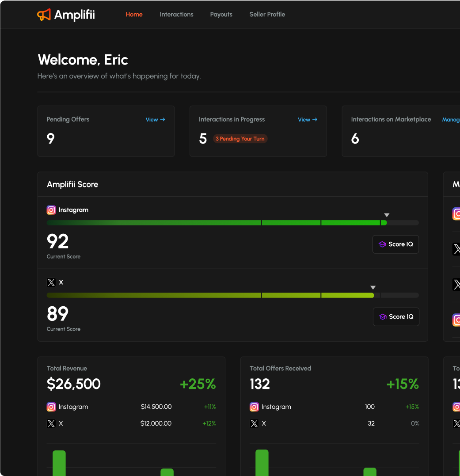Click X icon under Total Revenue
Screen dimensions: 460x476
coord(51,423)
